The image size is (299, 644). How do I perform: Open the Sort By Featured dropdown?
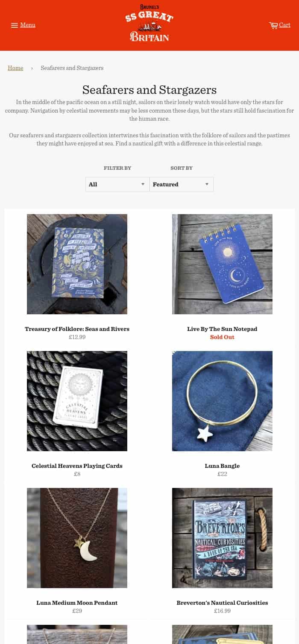[x=182, y=184]
